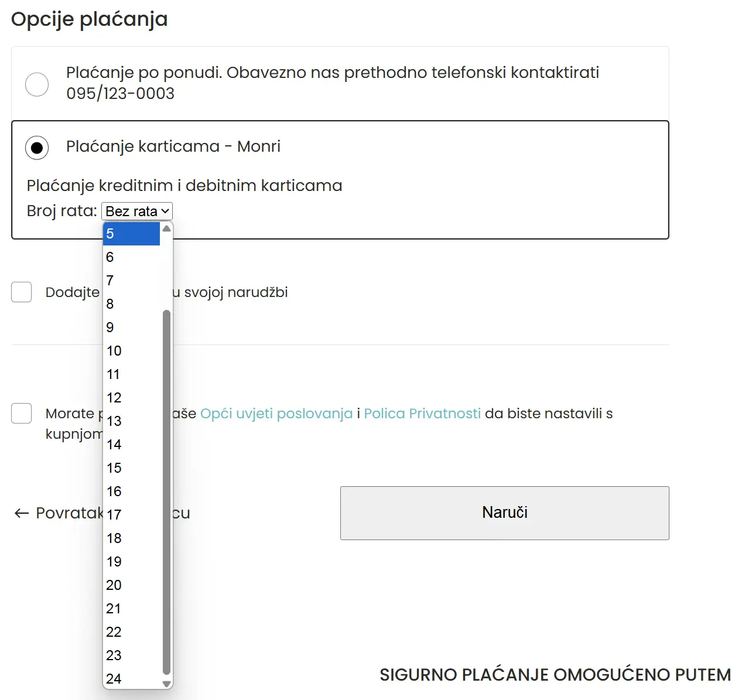Open the Opći uvjeti poslovanja link
The width and height of the screenshot is (735, 700).
point(276,413)
